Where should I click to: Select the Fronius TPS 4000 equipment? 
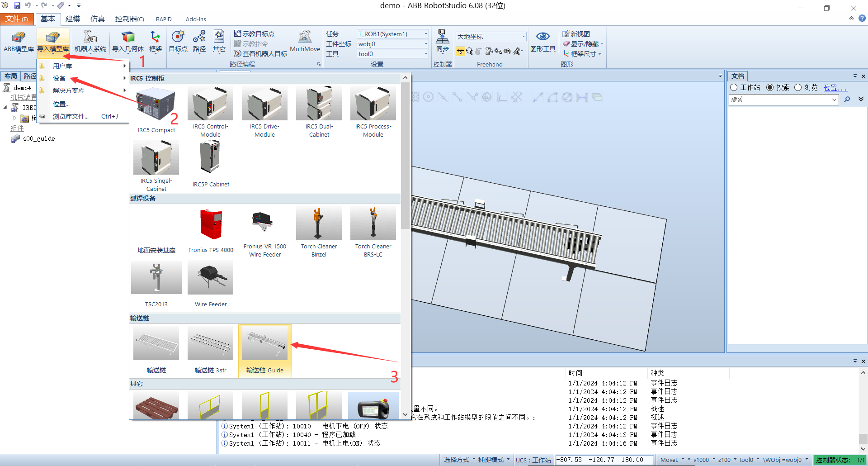click(211, 230)
